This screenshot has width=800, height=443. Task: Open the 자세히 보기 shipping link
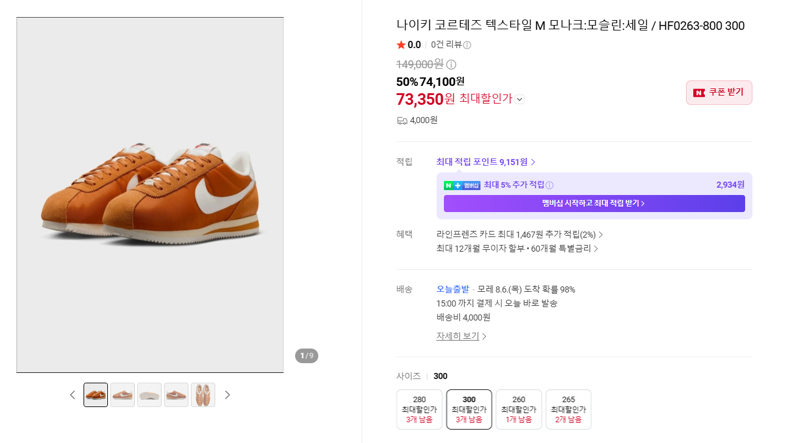click(x=461, y=336)
